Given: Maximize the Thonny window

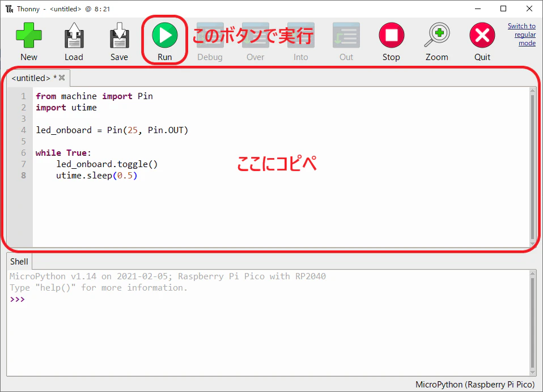Looking at the screenshot, I should point(503,8).
